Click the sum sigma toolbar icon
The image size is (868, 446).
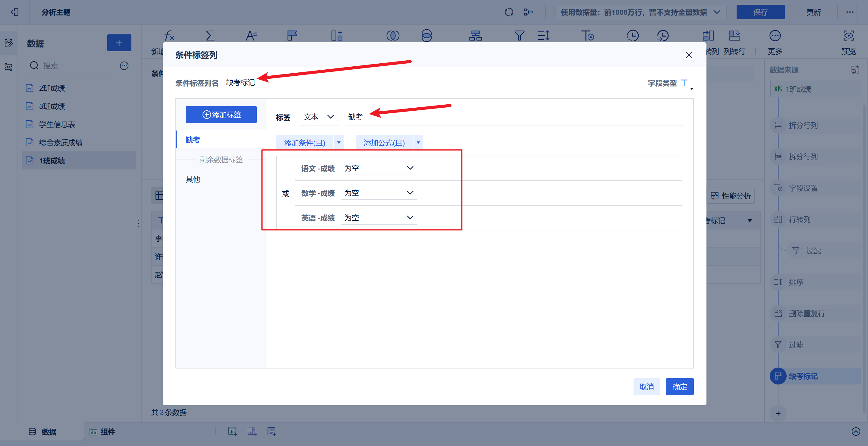pos(210,35)
